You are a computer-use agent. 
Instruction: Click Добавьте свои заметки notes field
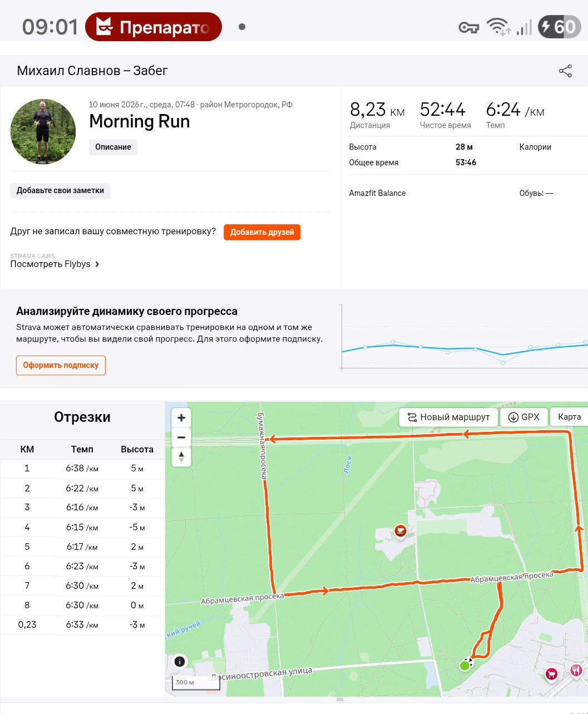[60, 190]
